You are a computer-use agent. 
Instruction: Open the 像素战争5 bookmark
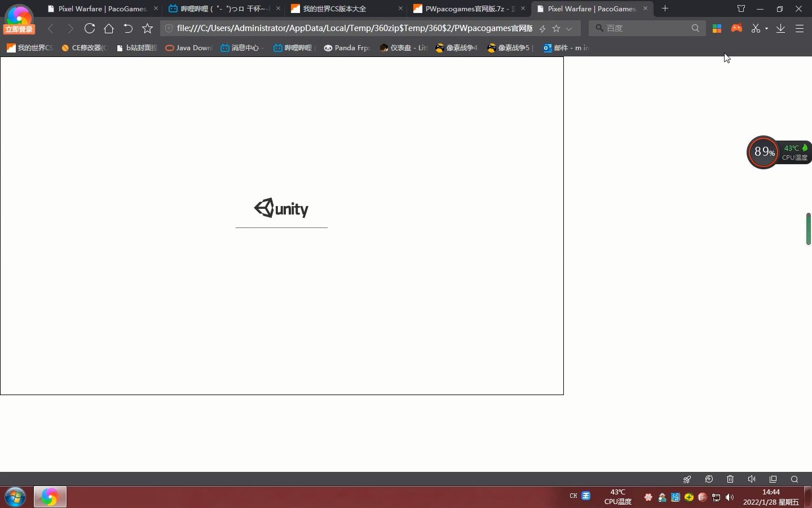pyautogui.click(x=510, y=48)
